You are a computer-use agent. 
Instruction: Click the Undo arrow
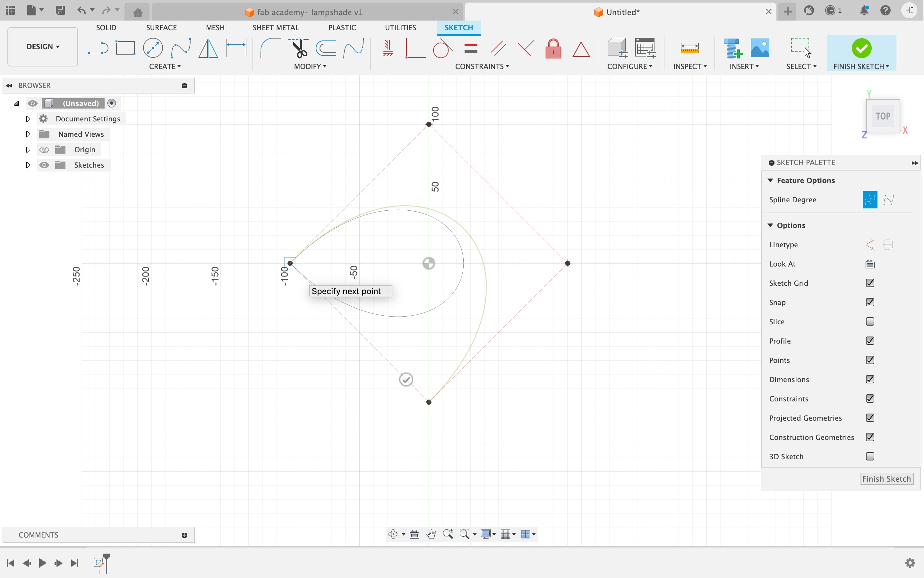pos(81,10)
